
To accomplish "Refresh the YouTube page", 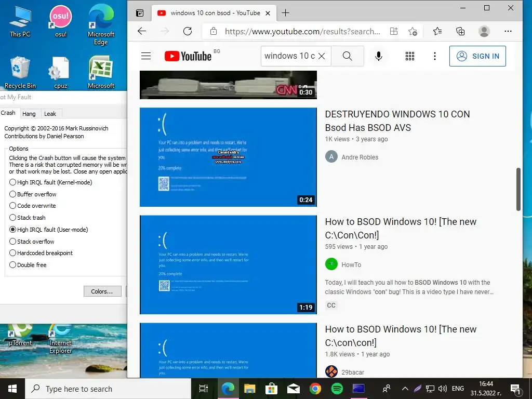I will click(x=188, y=31).
